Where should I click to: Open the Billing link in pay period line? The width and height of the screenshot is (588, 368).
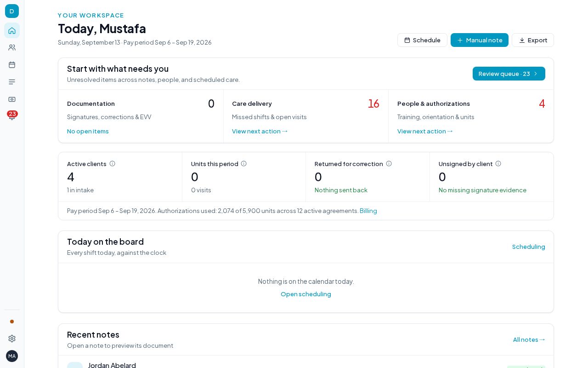coord(368,211)
